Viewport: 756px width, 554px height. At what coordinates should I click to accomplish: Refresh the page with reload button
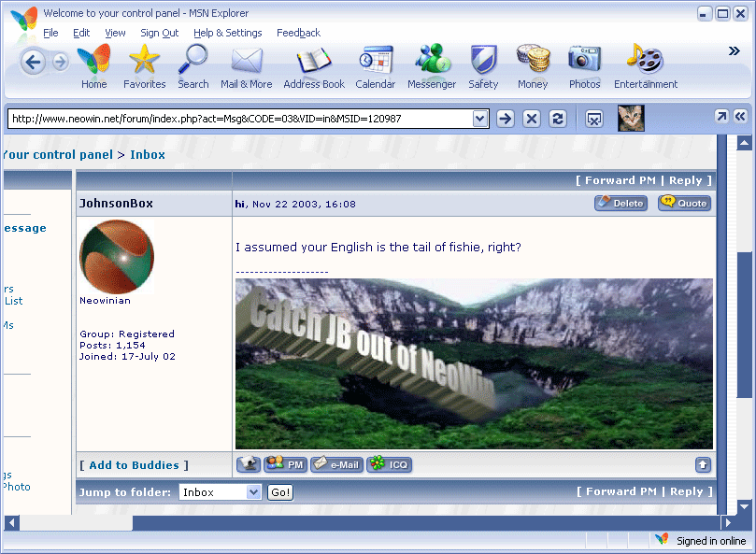557,119
